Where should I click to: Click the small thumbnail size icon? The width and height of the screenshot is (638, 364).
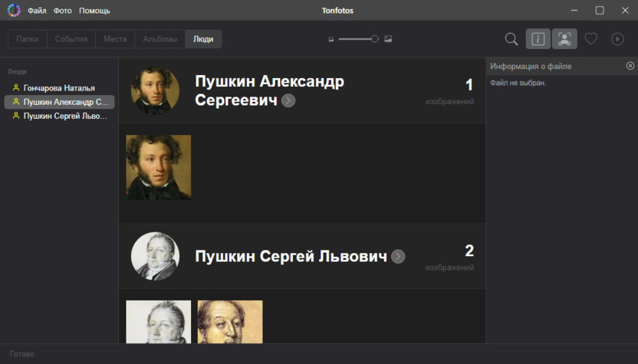[x=331, y=39]
